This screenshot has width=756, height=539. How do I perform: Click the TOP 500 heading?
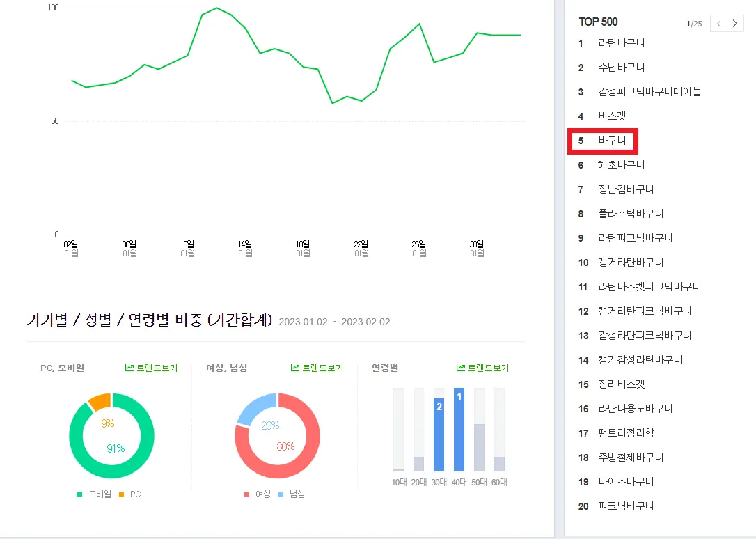point(599,22)
